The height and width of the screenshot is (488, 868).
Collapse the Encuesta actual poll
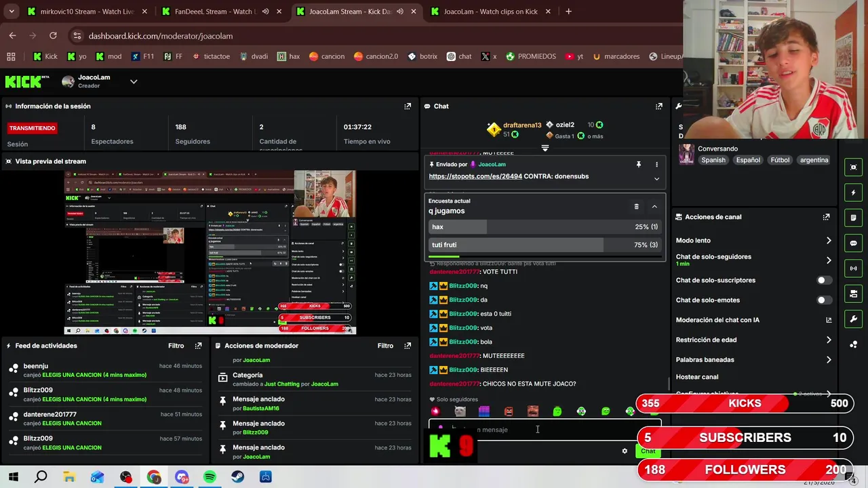click(654, 207)
